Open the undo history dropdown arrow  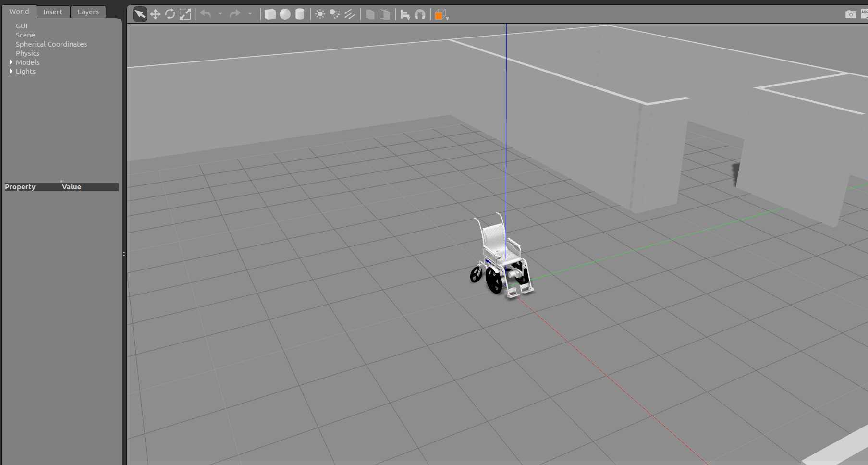tap(220, 14)
